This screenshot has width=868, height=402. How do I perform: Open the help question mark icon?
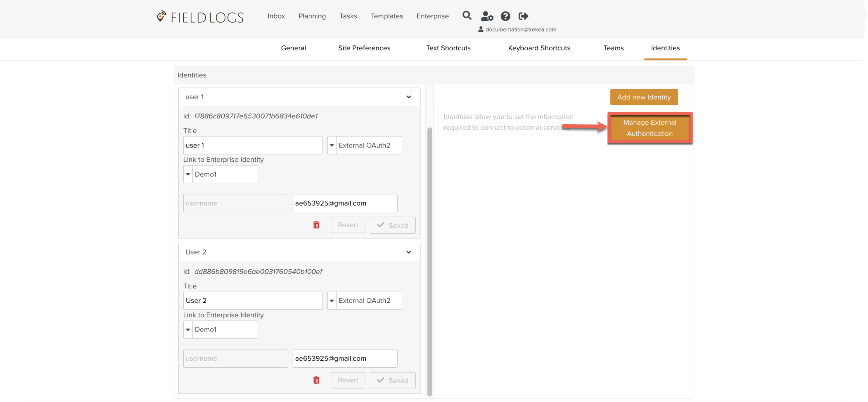505,16
